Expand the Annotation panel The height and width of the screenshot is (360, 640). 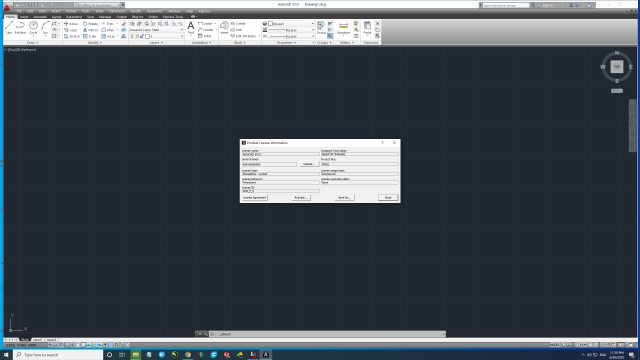click(201, 42)
